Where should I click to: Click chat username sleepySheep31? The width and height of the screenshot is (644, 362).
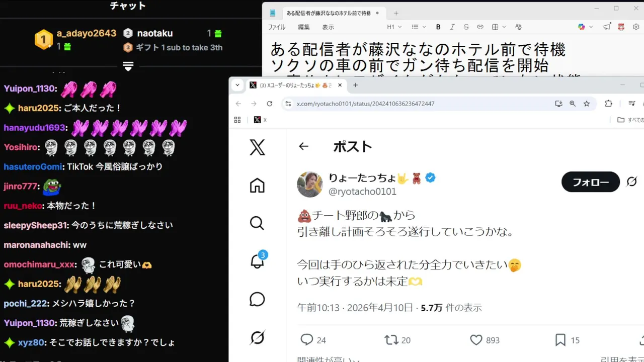click(x=36, y=225)
